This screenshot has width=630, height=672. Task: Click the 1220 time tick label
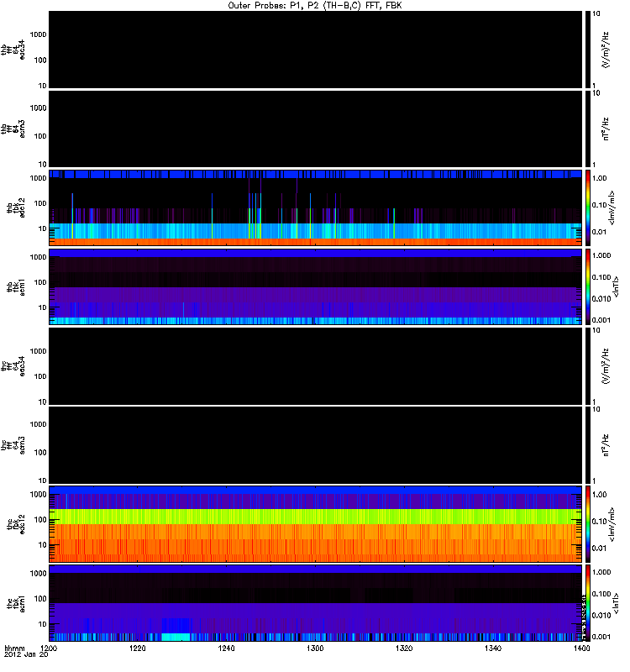click(137, 648)
